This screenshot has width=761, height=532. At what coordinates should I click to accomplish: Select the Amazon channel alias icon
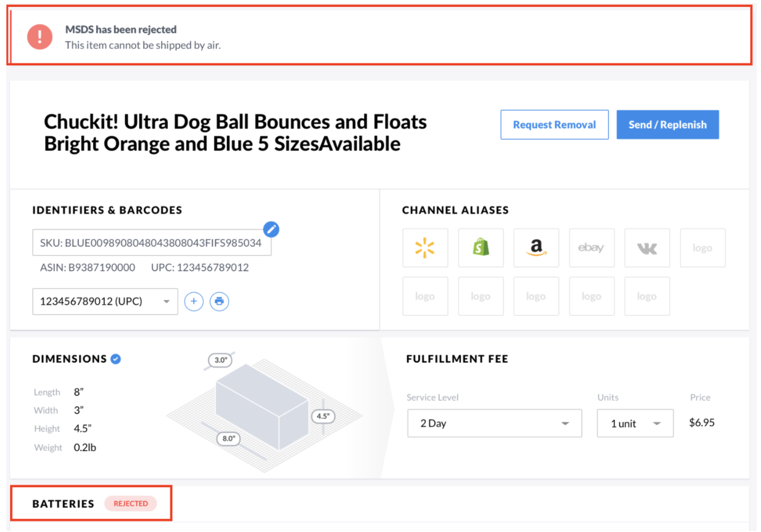536,248
